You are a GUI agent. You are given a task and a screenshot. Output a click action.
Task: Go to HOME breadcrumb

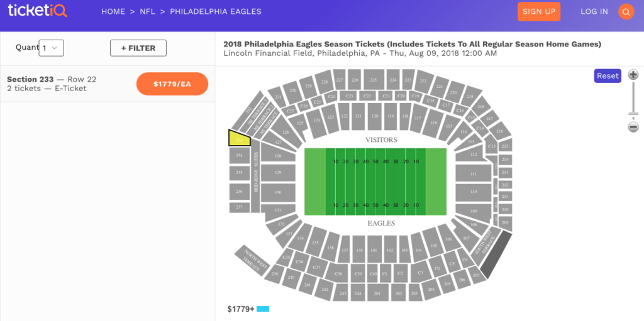(113, 12)
